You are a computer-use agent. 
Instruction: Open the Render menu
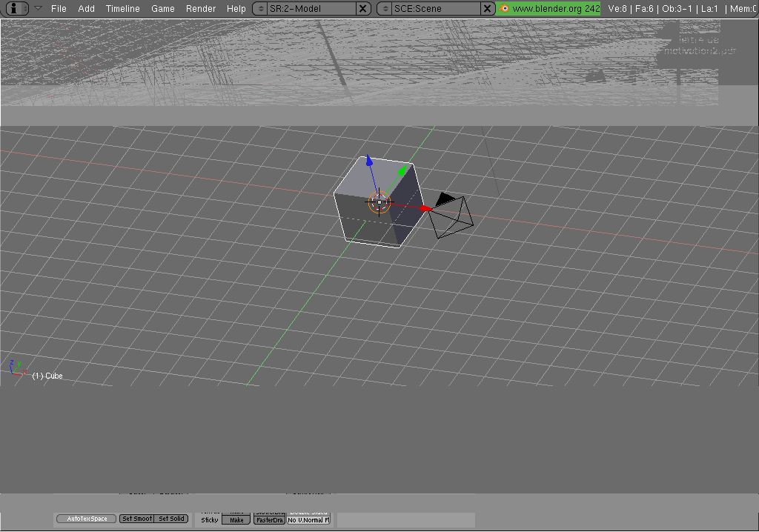(201, 9)
